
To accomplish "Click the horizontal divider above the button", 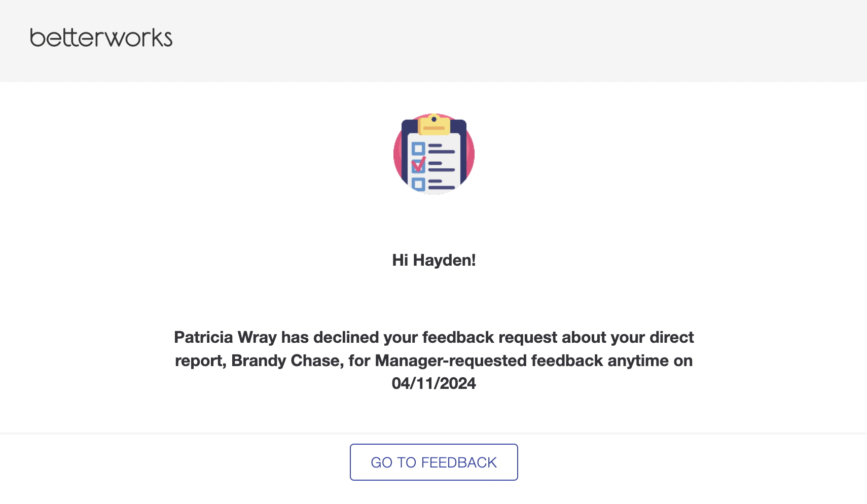I will [433, 434].
